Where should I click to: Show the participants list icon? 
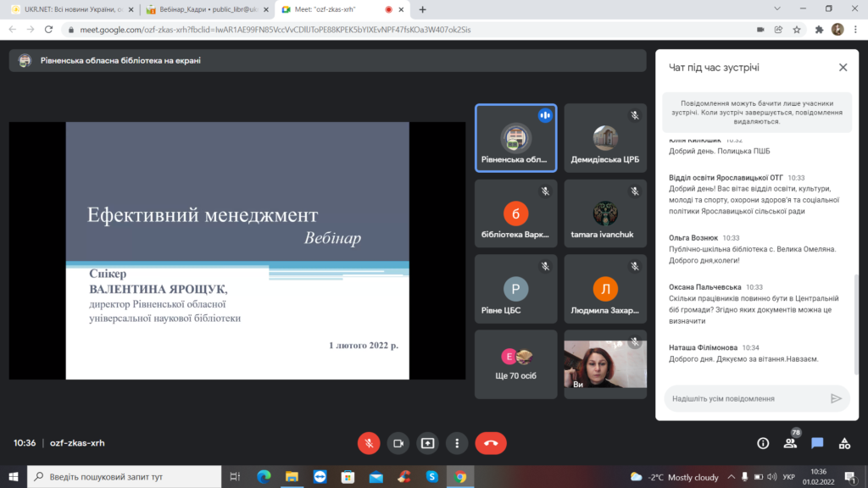pyautogui.click(x=790, y=442)
